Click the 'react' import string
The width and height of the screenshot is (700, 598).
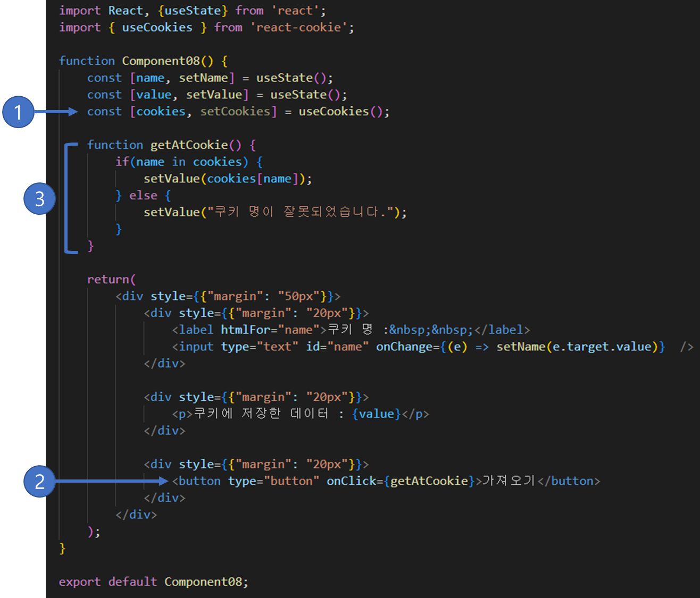click(x=296, y=11)
